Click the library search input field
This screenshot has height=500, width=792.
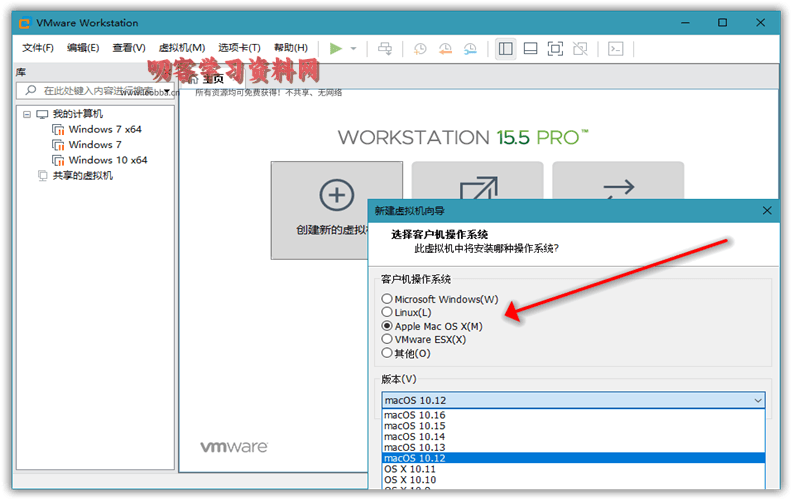[x=96, y=91]
